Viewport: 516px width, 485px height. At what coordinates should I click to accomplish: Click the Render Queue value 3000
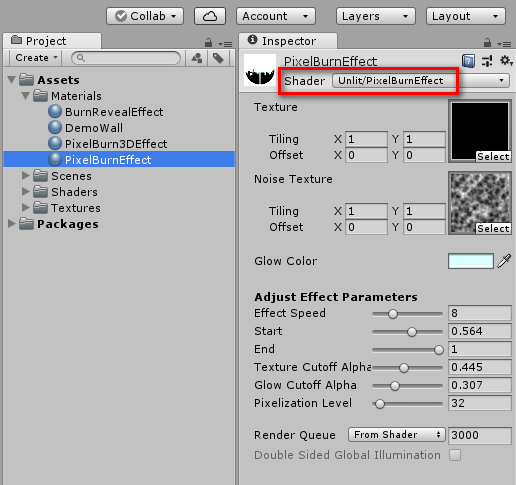pyautogui.click(x=480, y=435)
